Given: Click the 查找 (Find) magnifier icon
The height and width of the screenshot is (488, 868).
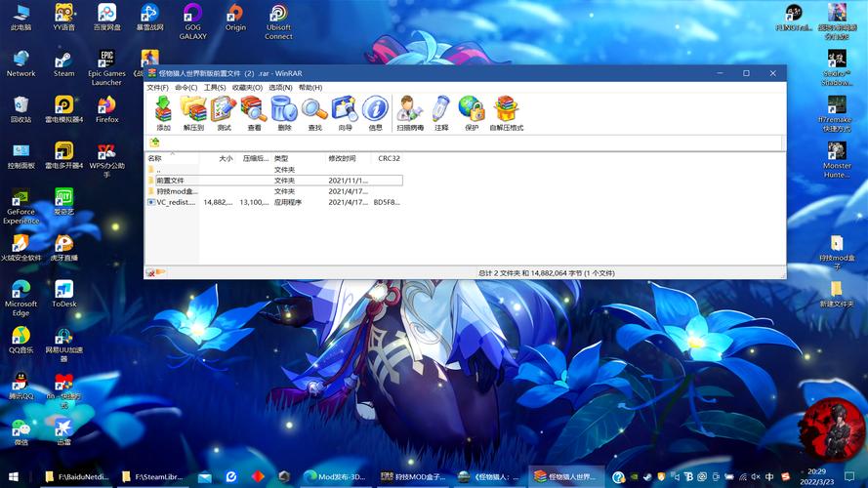Looking at the screenshot, I should pyautogui.click(x=314, y=113).
